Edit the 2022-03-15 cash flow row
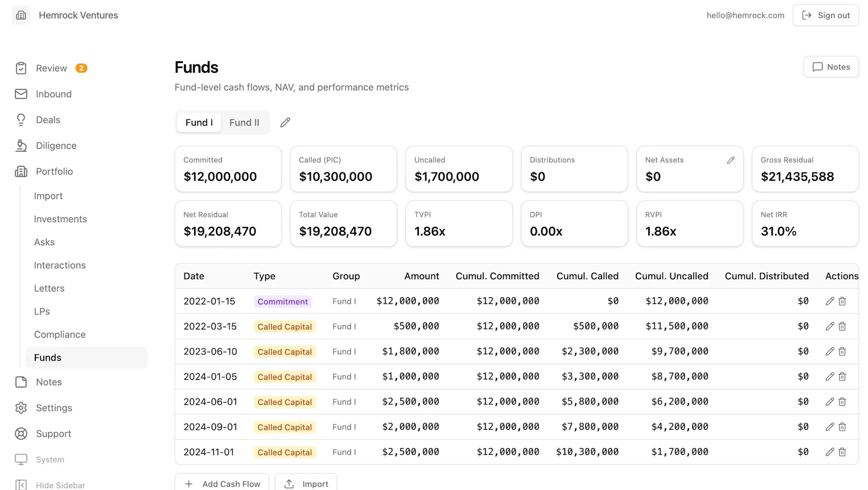This screenshot has width=868, height=490. (829, 327)
